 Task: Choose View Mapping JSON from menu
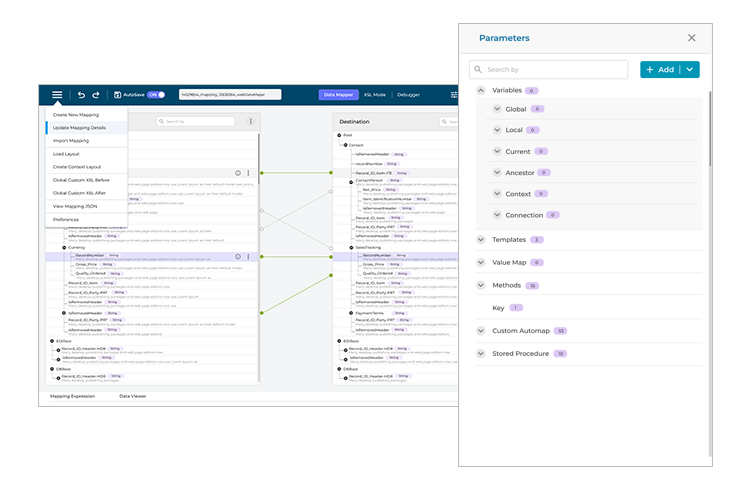click(75, 205)
